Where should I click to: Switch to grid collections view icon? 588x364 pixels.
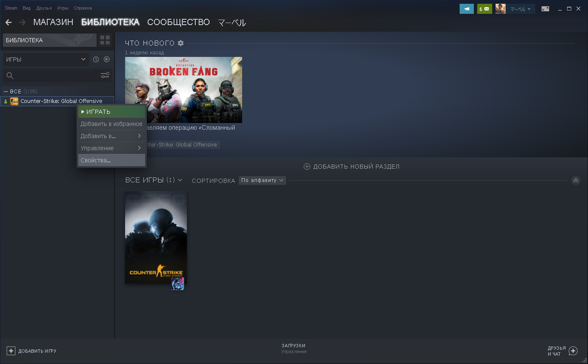click(105, 40)
